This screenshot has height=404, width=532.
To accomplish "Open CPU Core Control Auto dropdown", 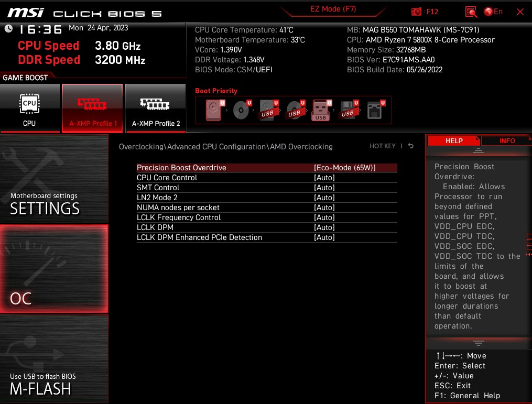I will pos(324,178).
